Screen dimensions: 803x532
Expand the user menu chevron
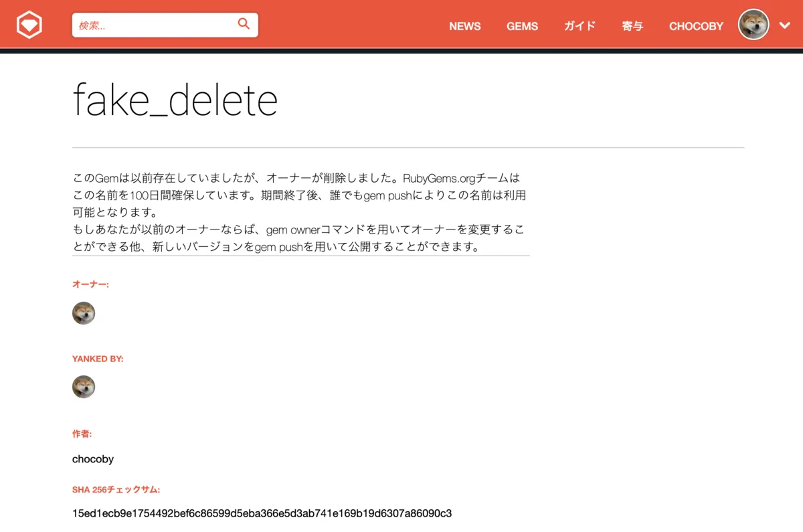(x=785, y=25)
